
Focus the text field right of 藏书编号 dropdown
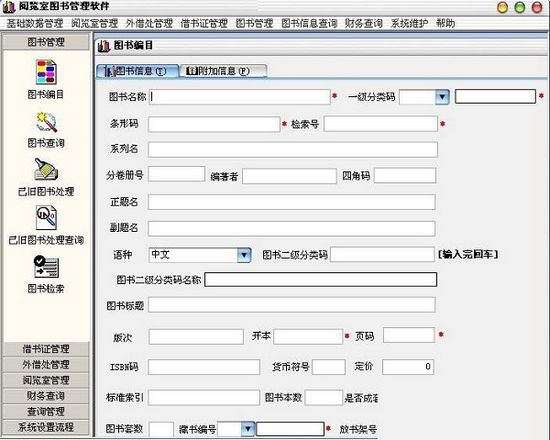(x=290, y=429)
